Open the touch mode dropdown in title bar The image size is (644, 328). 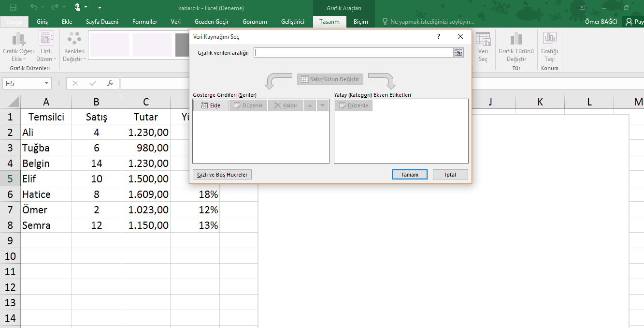86,8
